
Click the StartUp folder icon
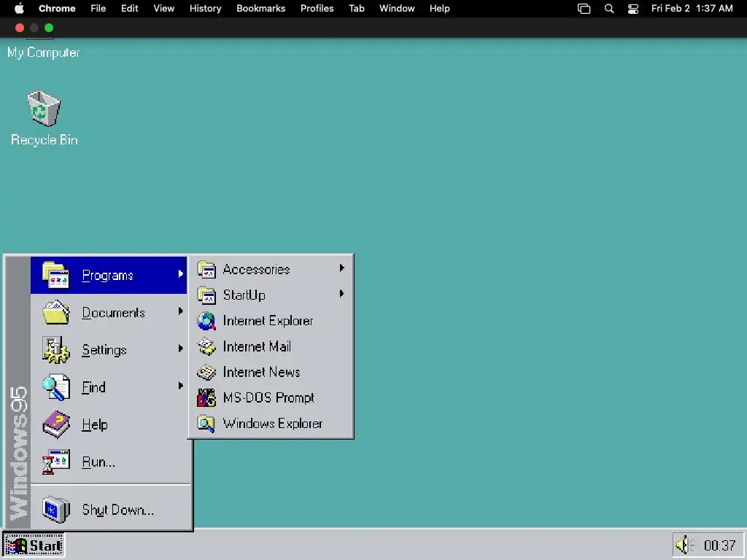coord(206,295)
